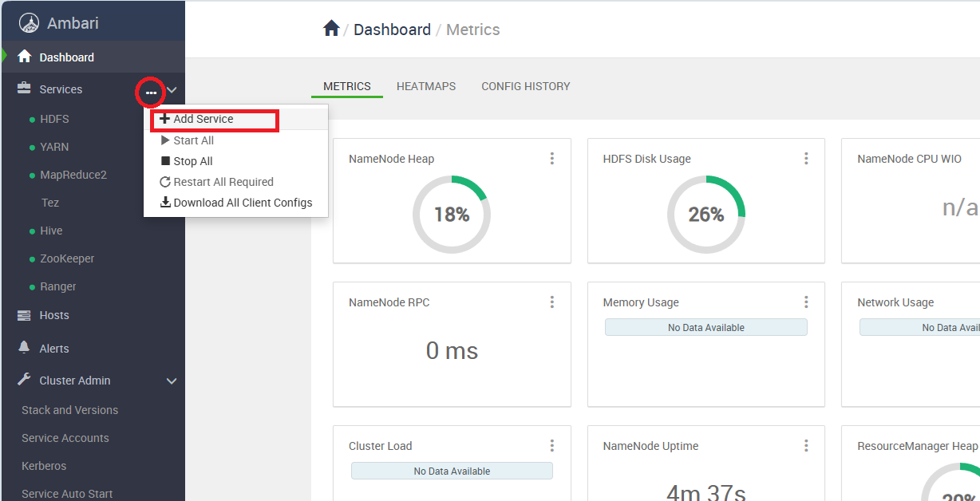The image size is (980, 501).
Task: Click the Start All play icon
Action: click(x=165, y=140)
